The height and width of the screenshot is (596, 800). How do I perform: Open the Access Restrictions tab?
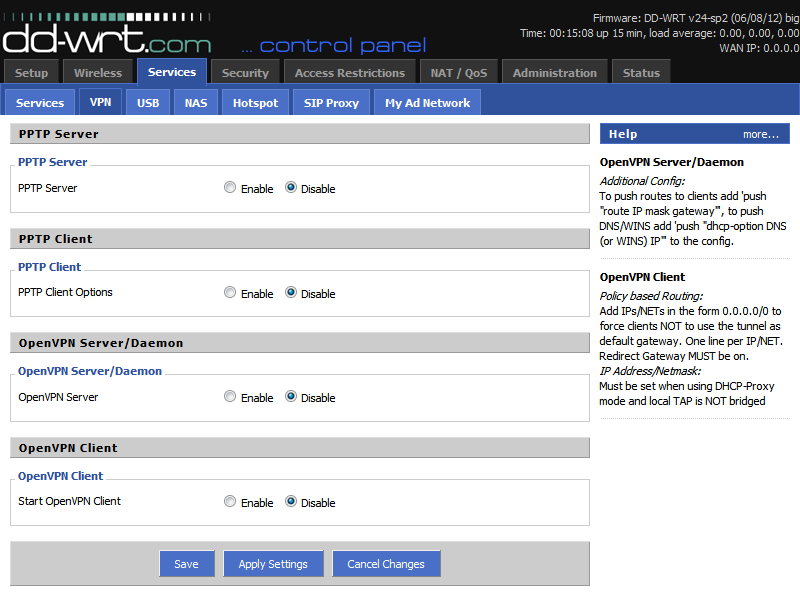[349, 72]
